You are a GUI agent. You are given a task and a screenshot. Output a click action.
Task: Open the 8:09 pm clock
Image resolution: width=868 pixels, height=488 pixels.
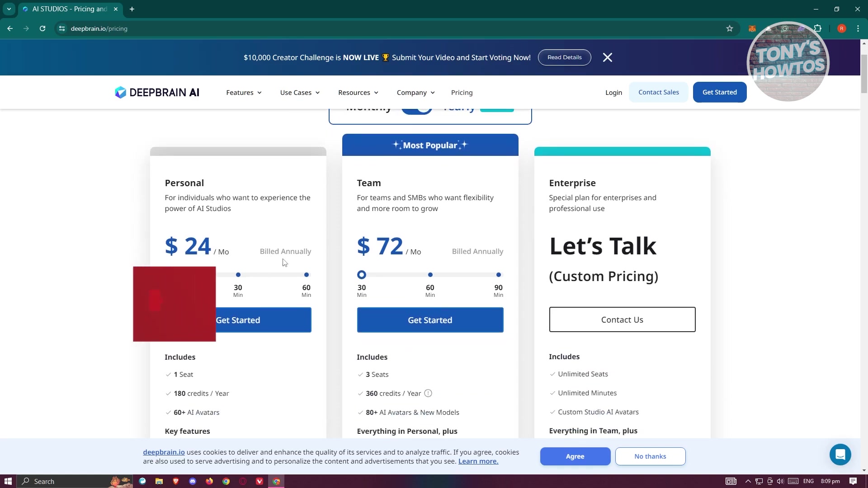830,481
